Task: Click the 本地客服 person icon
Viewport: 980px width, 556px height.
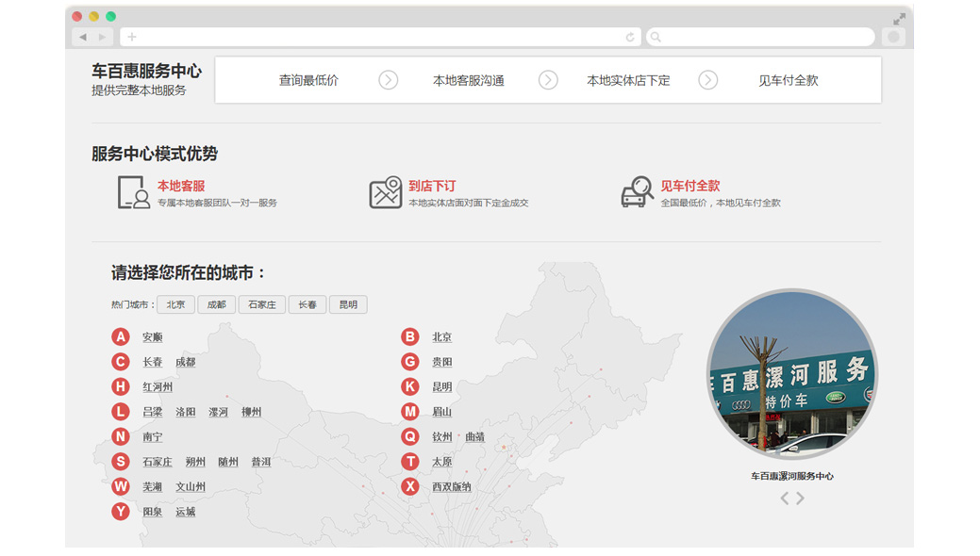Action: point(134,192)
